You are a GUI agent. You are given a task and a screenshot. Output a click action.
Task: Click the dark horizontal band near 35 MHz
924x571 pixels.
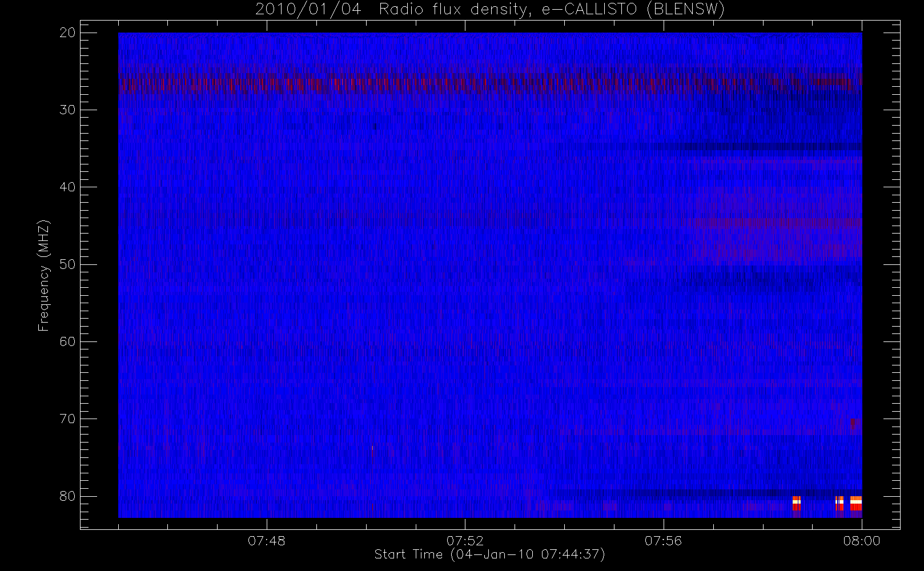tap(725, 147)
